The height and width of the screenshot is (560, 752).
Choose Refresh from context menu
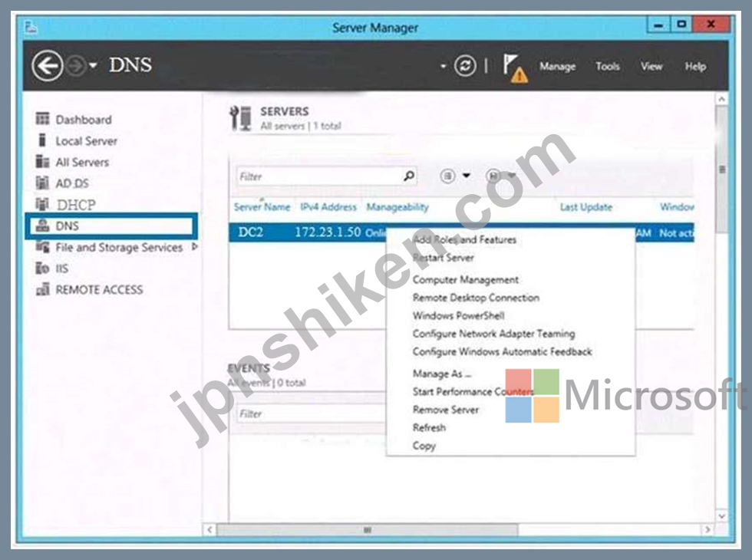click(429, 428)
